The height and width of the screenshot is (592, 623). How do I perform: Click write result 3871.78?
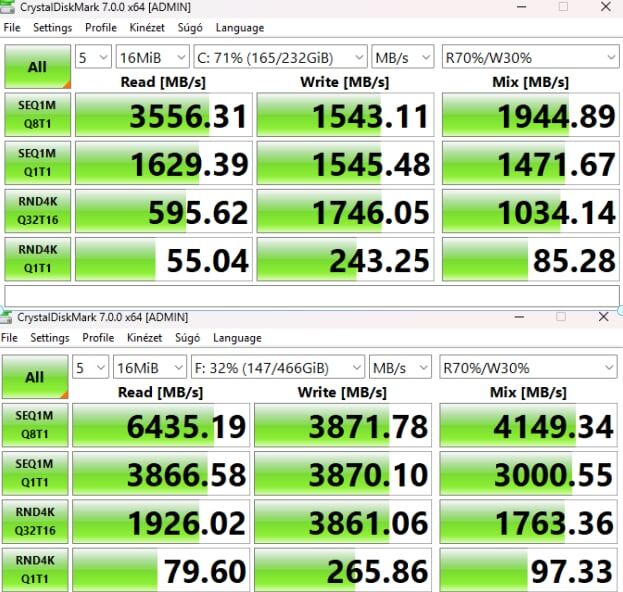pos(343,425)
